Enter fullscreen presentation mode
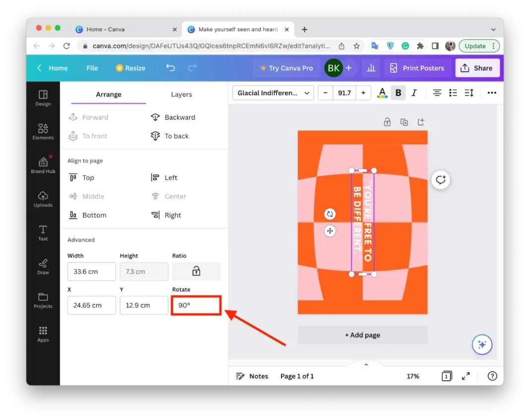The height and width of the screenshot is (420, 530). pos(466,376)
